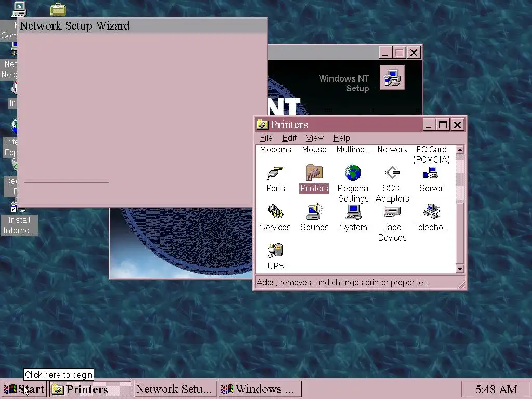Click the Windows NT Setup icon
The image size is (532, 399).
click(x=392, y=77)
